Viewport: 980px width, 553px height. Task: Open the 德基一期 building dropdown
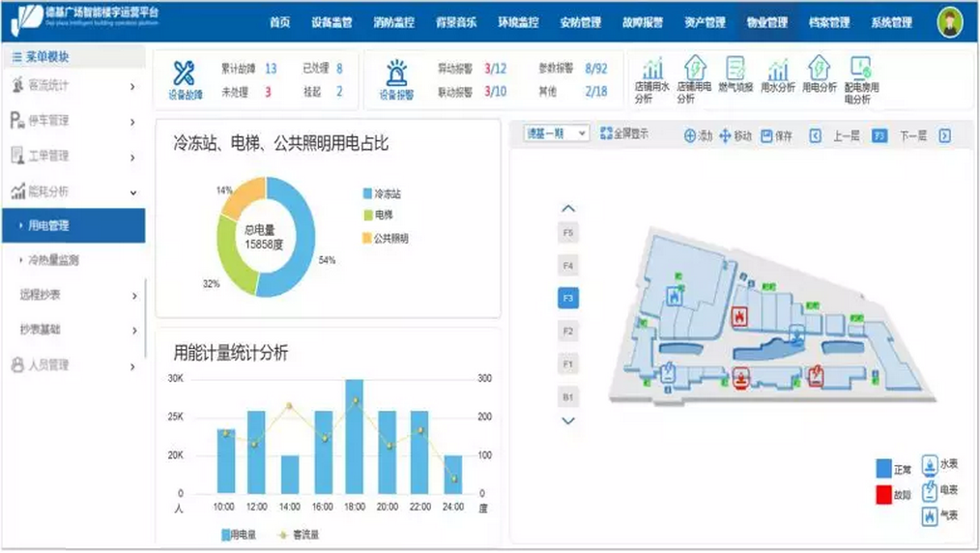click(556, 133)
